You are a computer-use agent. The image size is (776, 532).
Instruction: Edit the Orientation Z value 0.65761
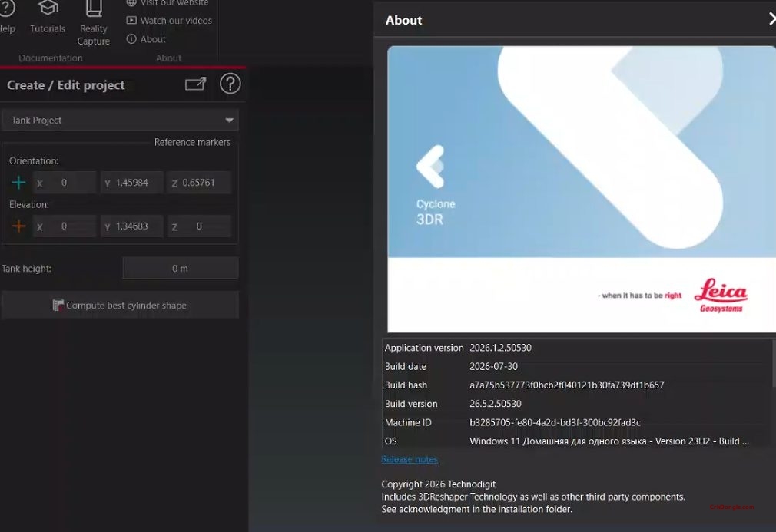click(x=199, y=183)
